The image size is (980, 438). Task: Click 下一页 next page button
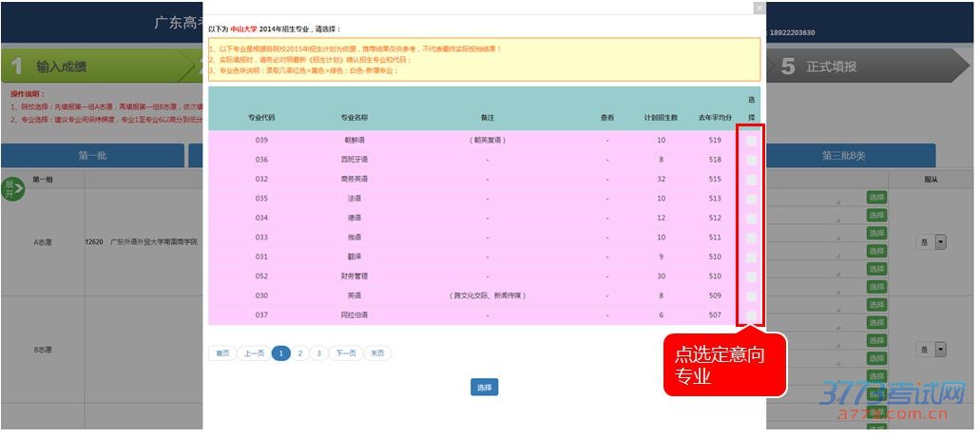pos(347,353)
